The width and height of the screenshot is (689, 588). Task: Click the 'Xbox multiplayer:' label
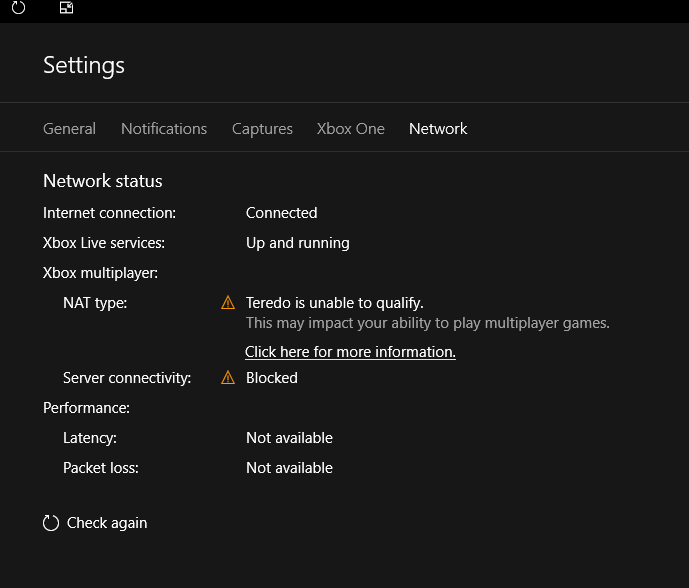(x=101, y=273)
